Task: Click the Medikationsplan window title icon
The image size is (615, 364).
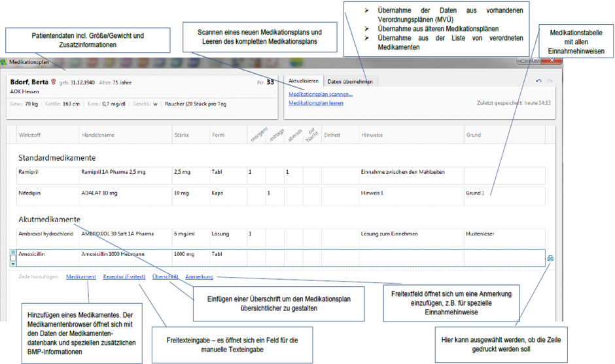Action: point(4,62)
